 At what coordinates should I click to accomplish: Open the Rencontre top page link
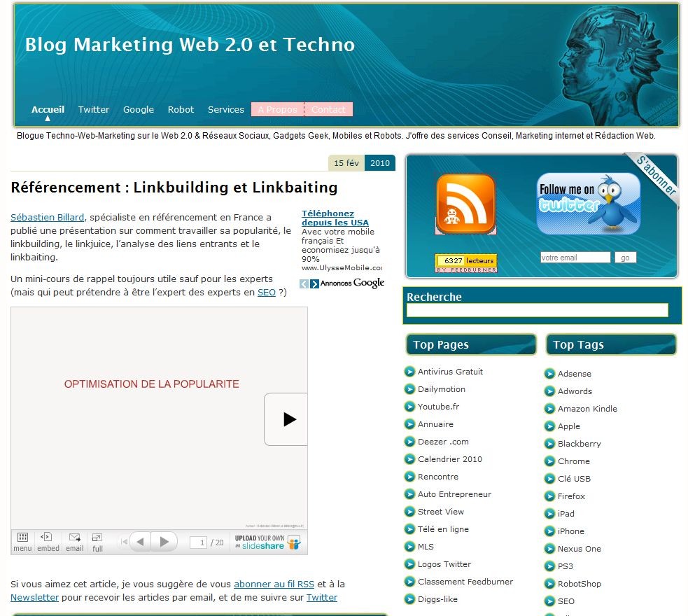point(438,477)
